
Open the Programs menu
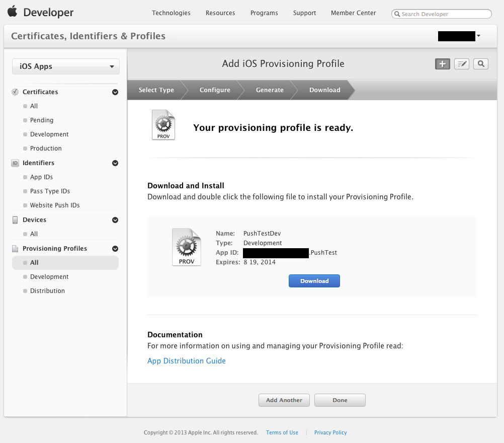264,13
